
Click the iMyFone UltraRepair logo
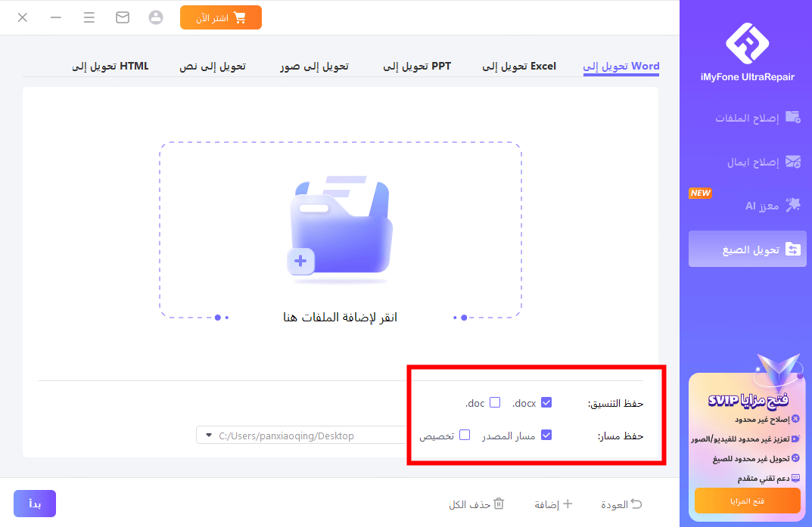(747, 43)
